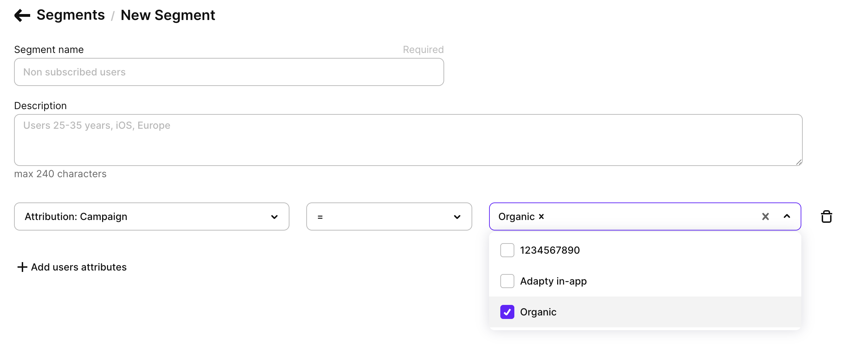Click the New Segment breadcrumb
Image resolution: width=868 pixels, height=360 pixels.
[168, 15]
